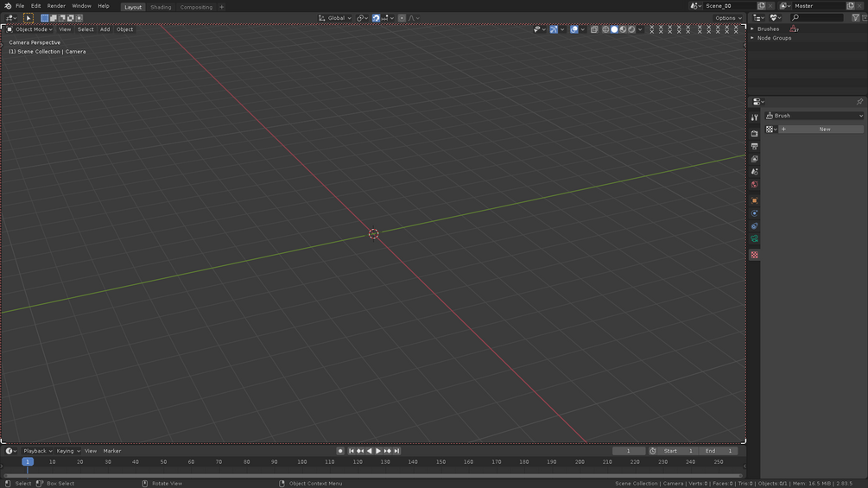
Task: Open the View Layer properties tab
Action: tap(754, 159)
